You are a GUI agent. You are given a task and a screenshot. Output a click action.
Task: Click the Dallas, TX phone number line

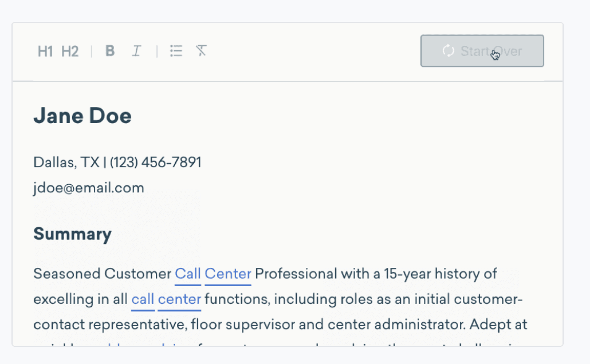point(117,163)
